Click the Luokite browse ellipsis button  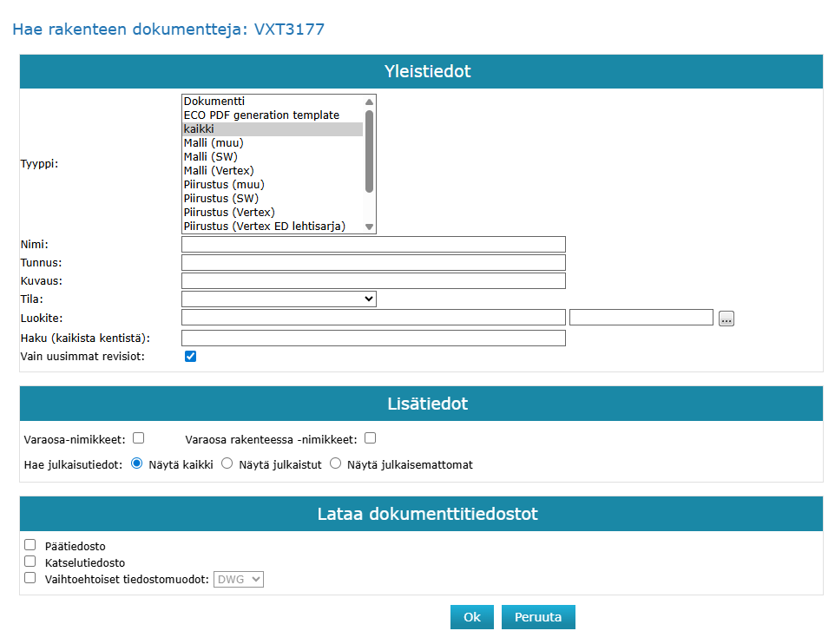pos(727,319)
